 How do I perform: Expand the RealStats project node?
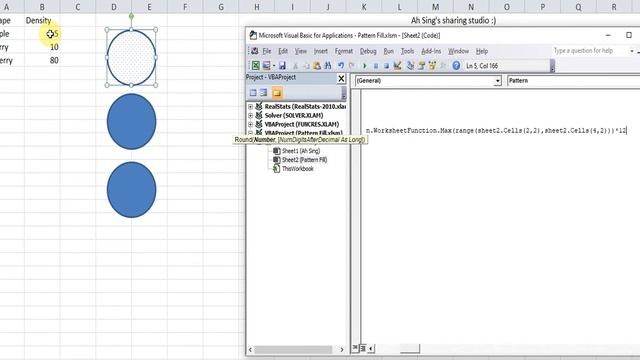251,107
